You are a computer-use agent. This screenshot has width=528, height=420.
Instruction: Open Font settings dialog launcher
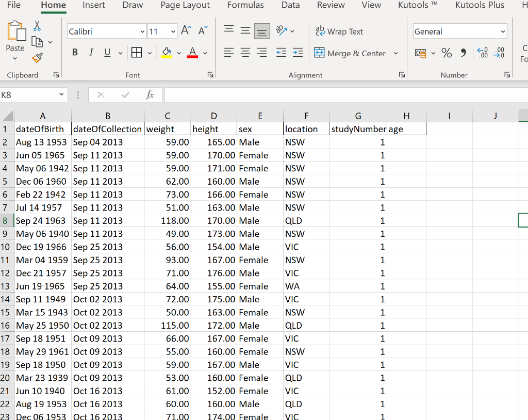point(210,75)
